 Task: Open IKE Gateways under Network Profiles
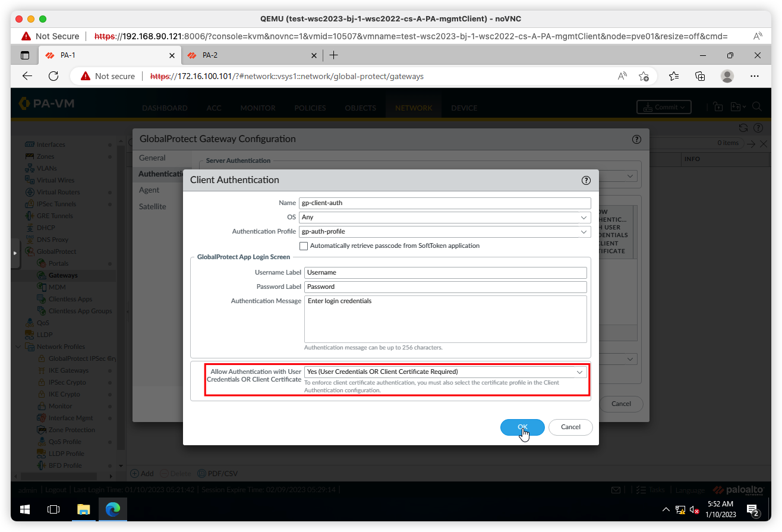point(68,370)
